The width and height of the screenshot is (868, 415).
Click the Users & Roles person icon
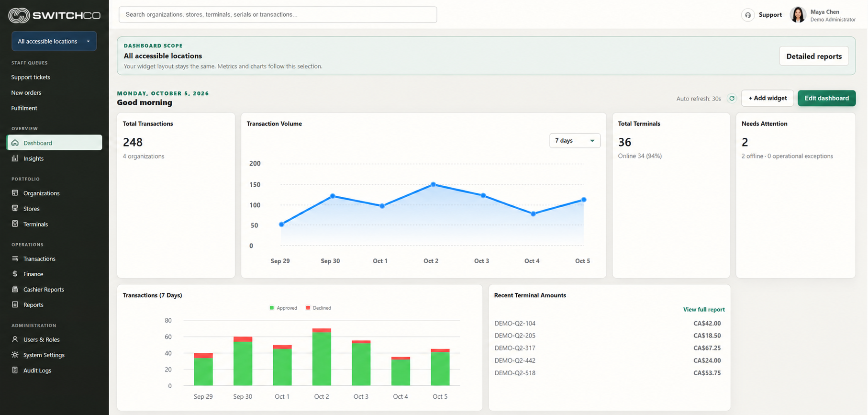[x=15, y=339]
